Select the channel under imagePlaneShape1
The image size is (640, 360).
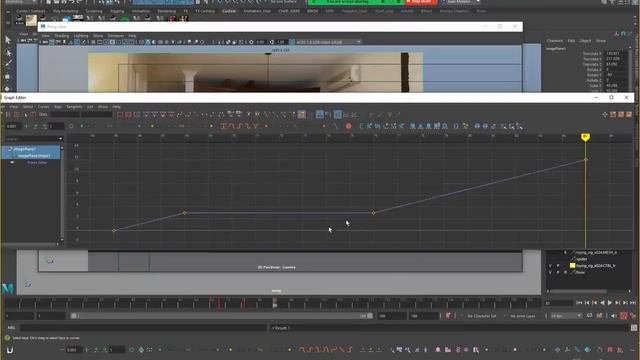coord(37,162)
